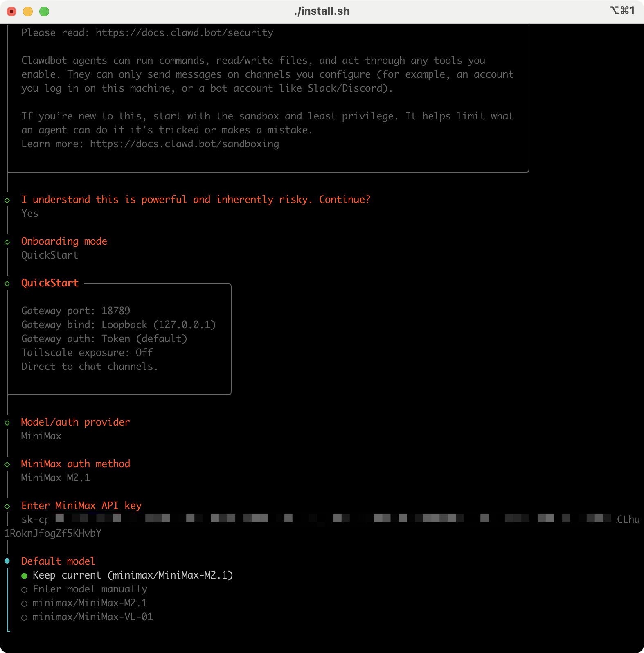The image size is (644, 653).
Task: Click the diamond marker beside Model/auth provider
Action: (7, 423)
